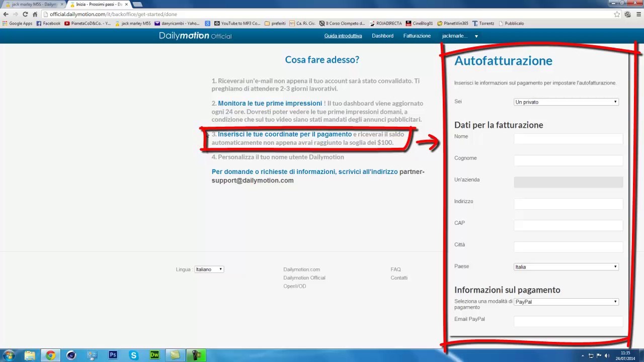
Task: Select the Inizia - Prossimi passi tab
Action: 98,5
